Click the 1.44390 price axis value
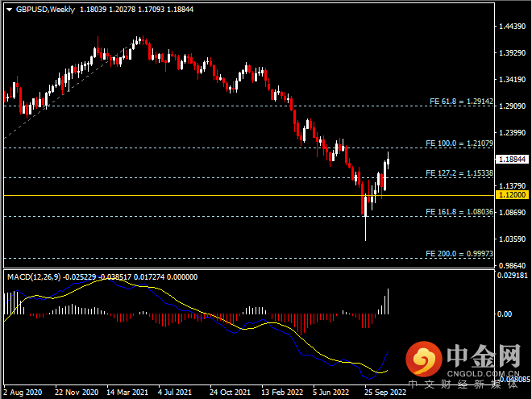This screenshot has height=399, width=532. pyautogui.click(x=513, y=27)
